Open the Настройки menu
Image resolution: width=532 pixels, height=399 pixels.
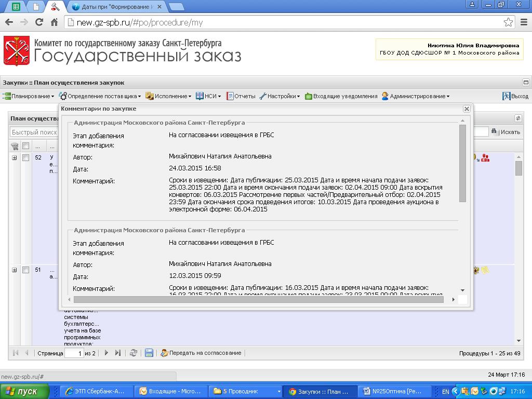tap(280, 96)
